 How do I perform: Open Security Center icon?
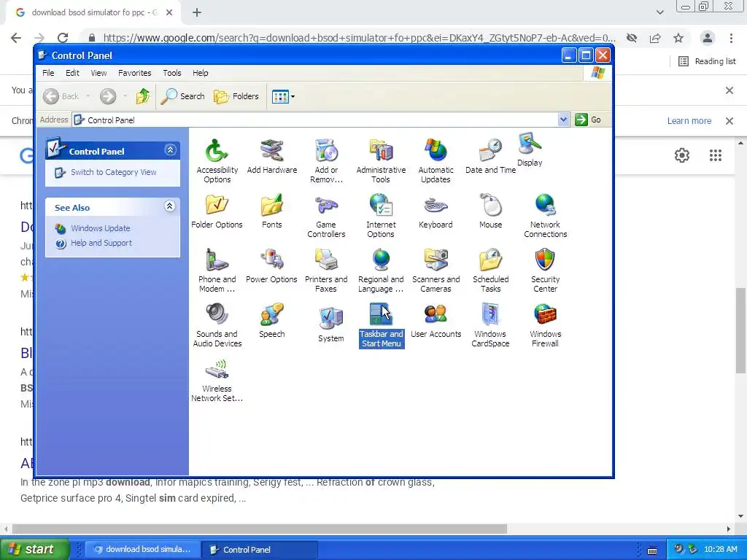[545, 271]
